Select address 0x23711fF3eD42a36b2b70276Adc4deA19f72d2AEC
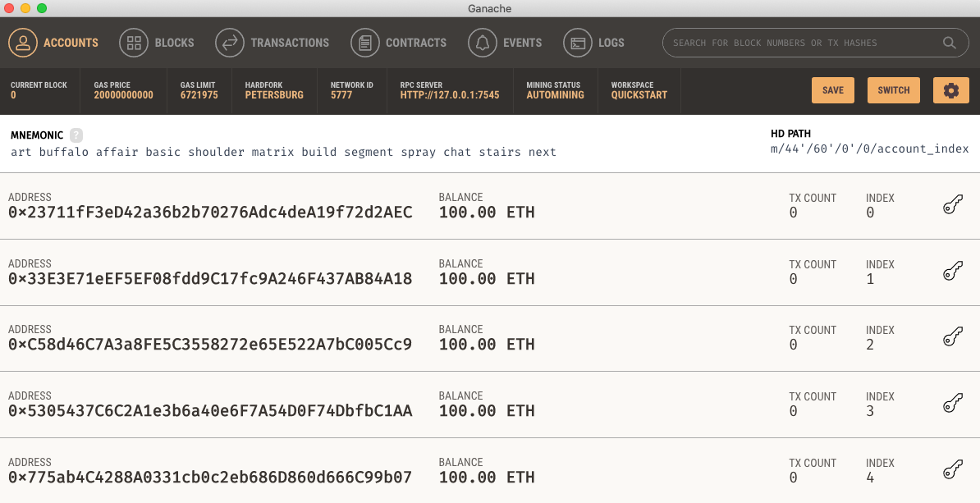 pos(210,213)
